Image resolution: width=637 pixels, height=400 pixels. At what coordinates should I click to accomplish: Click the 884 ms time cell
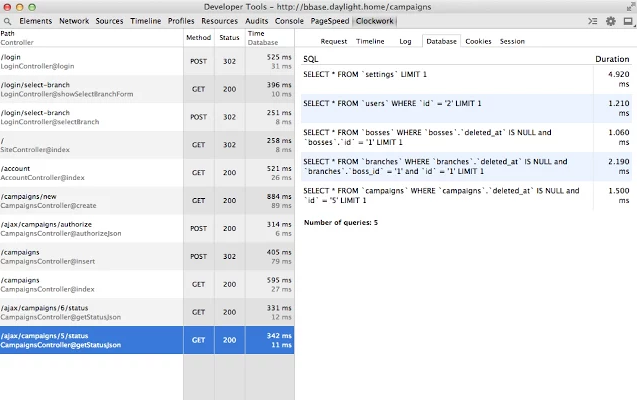tap(279, 197)
